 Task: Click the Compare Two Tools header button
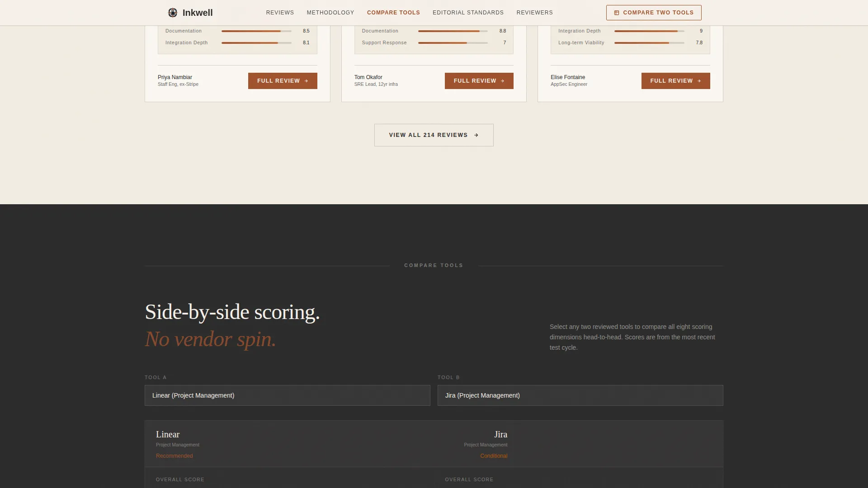click(654, 13)
